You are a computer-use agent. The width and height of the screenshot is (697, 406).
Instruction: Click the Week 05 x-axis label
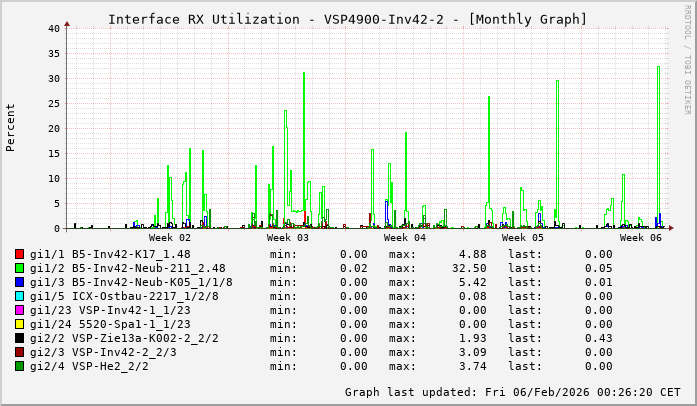tap(523, 238)
